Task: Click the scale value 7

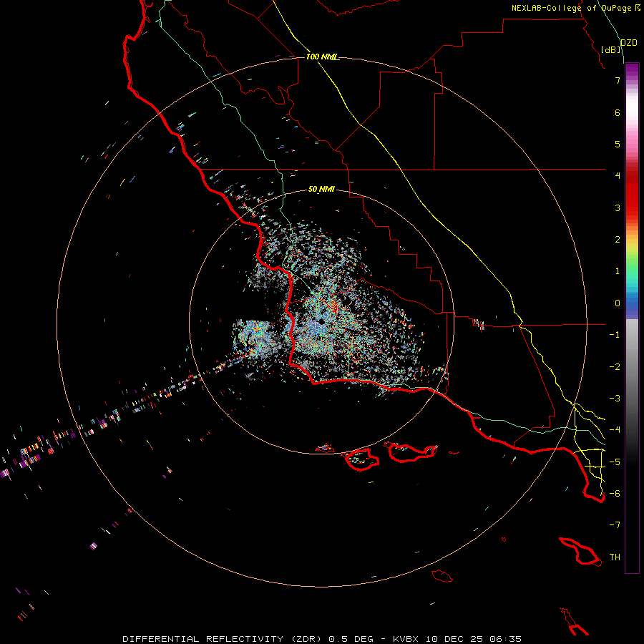Action: [618, 80]
